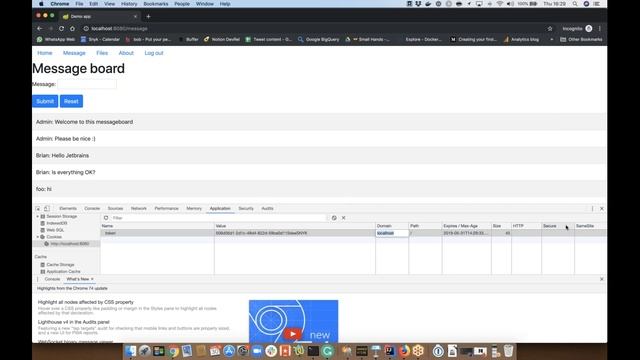Screen dimensions: 640x360
Task: Refresh the cookies table in DevTools
Action: point(106,218)
